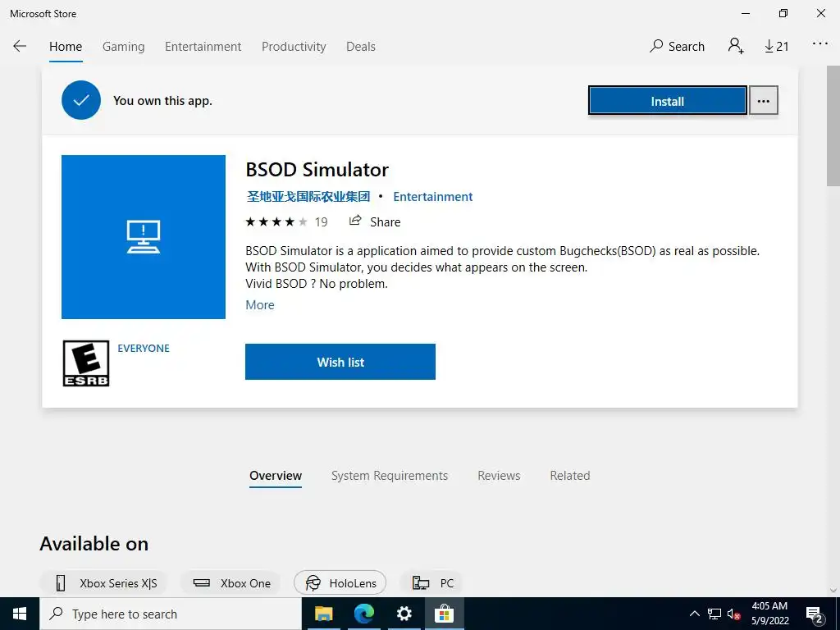840x630 pixels.
Task: Click the muted volume tray icon
Action: 734,614
